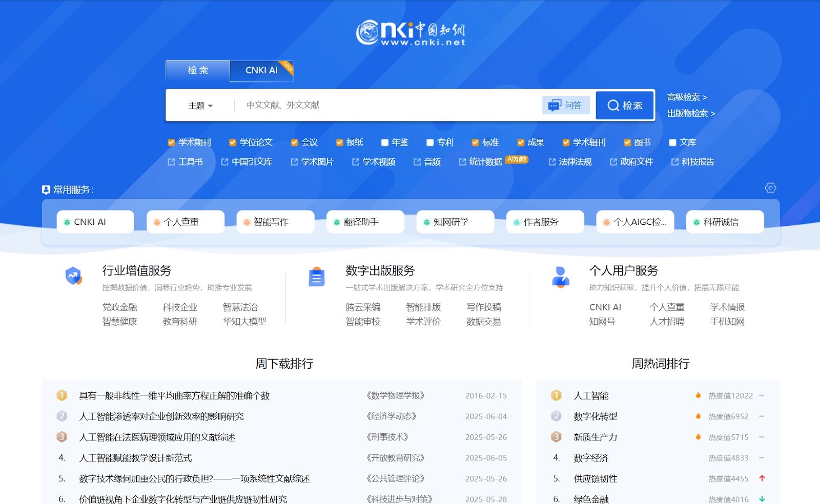The width and height of the screenshot is (820, 504).
Task: Click the CNKI AI service card icon
Action: (67, 222)
